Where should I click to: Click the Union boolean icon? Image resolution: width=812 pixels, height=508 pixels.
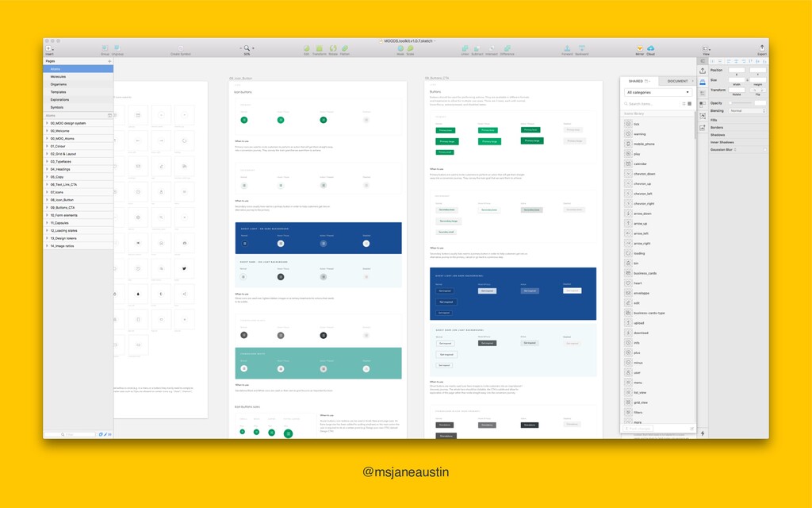coord(465,49)
